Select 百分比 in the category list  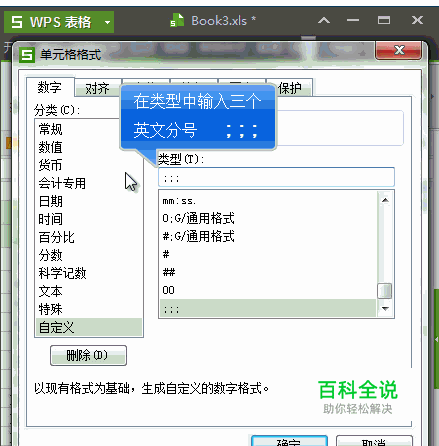89,237
